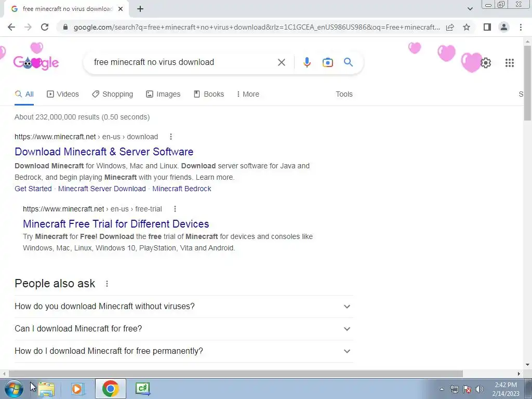532x399 pixels.
Task: Click inside the Google search text field
Action: click(183, 62)
